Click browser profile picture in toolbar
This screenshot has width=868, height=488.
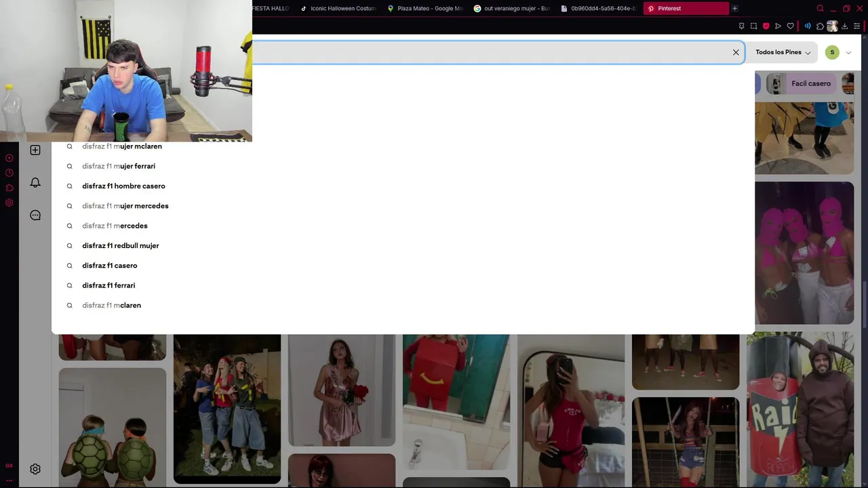[832, 26]
